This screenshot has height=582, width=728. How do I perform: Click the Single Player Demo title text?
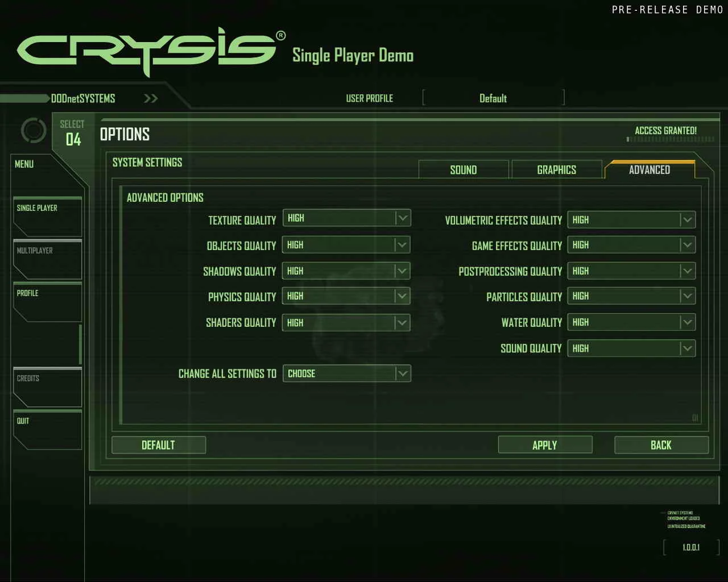pos(353,56)
